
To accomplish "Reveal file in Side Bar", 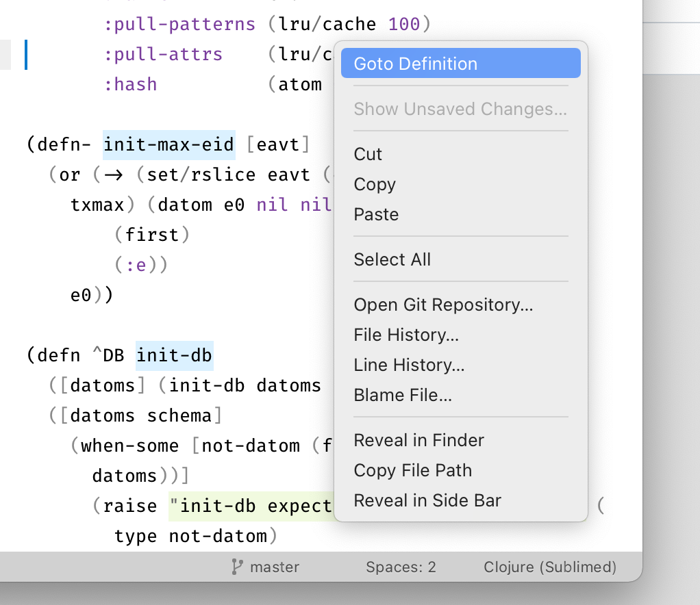I will pos(427,500).
